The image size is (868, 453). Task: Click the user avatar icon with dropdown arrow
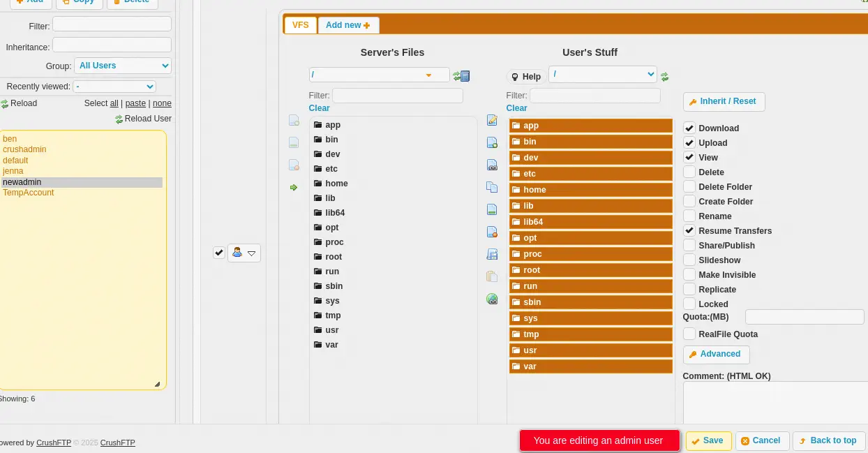pos(244,253)
